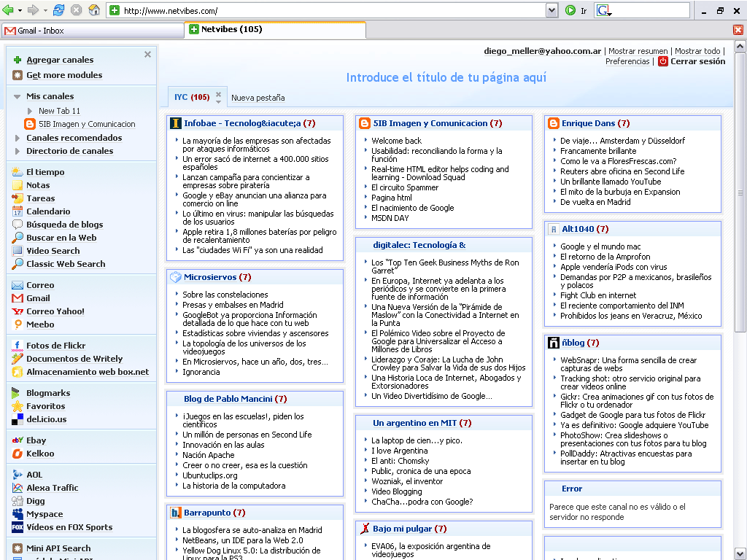Click the Mini API Search sidebar item
Screen dimensions: 747x560
coord(58,548)
